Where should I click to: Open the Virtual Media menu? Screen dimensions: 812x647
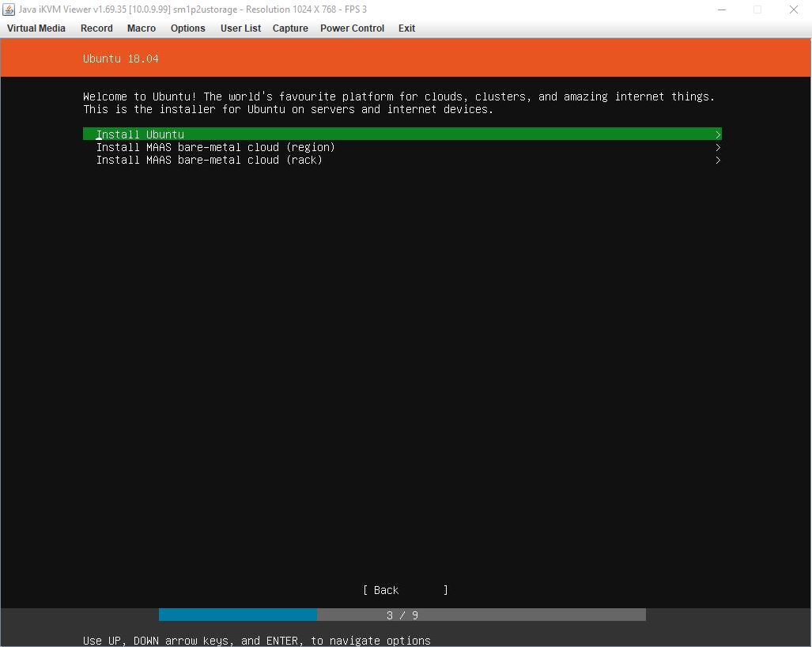[x=36, y=28]
